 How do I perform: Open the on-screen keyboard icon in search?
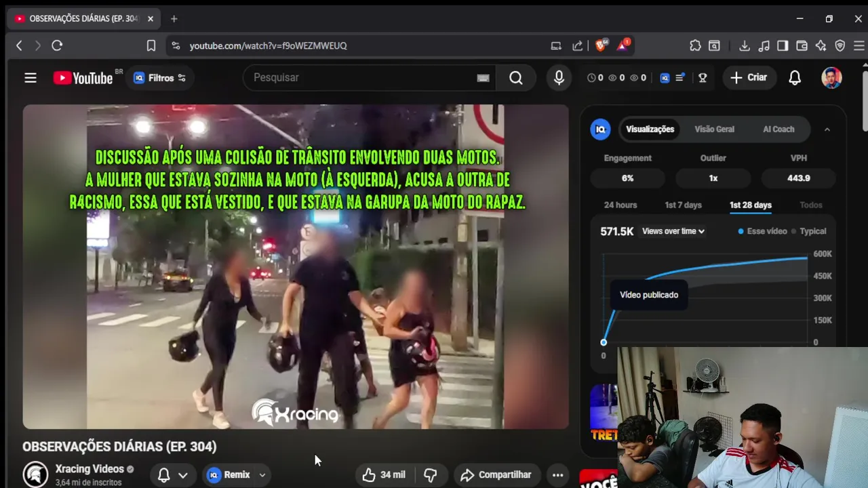(x=483, y=78)
